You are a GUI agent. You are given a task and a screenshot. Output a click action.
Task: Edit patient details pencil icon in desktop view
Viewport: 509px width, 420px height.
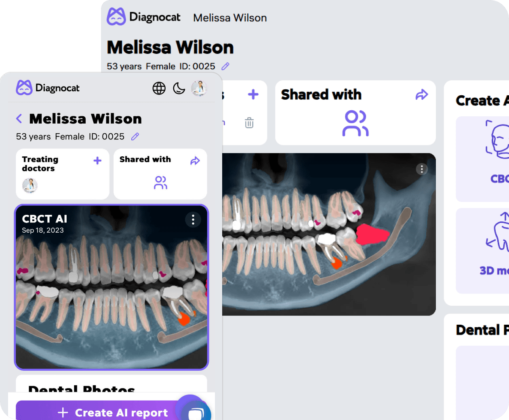[x=225, y=66]
